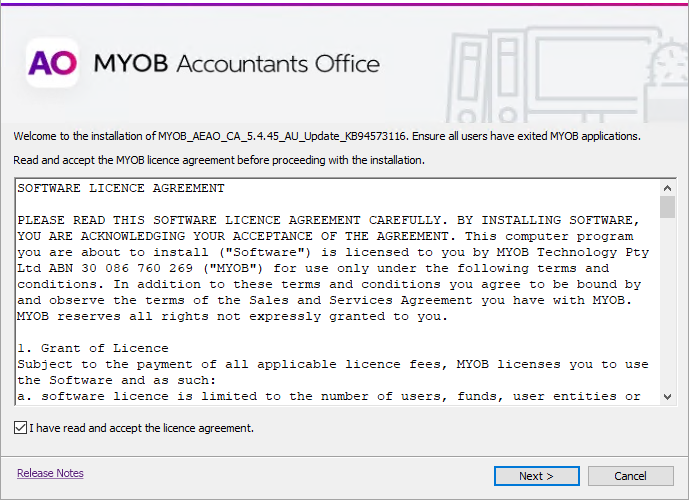
Task: Click the MYOB Accountants Office title text
Action: pos(237,64)
